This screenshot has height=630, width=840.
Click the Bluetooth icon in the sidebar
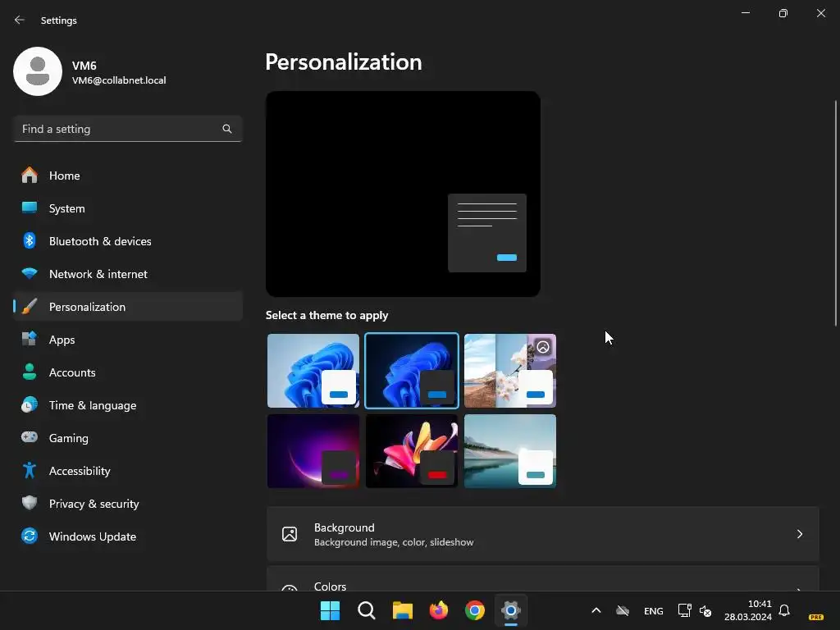[x=30, y=240]
